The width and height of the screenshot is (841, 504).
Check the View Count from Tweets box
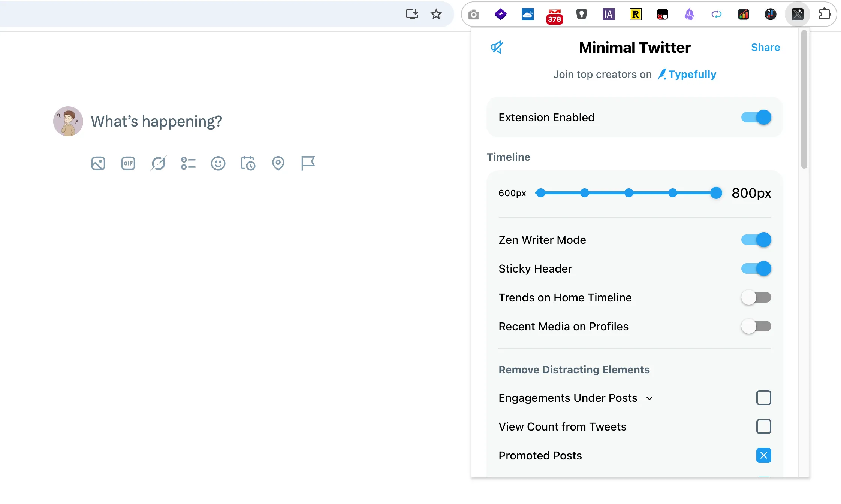point(764,426)
